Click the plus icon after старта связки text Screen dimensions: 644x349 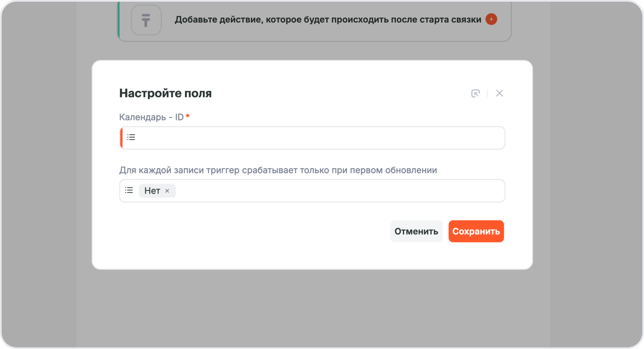[x=491, y=19]
